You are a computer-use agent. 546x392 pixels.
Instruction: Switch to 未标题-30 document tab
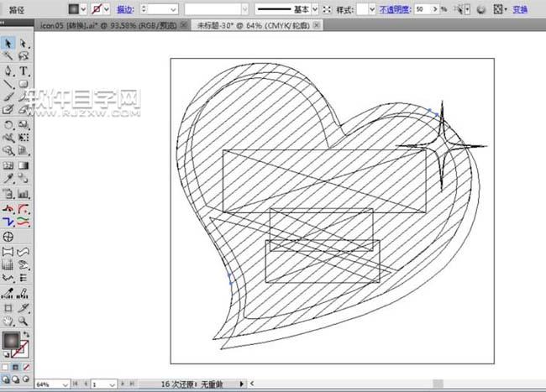pos(251,26)
